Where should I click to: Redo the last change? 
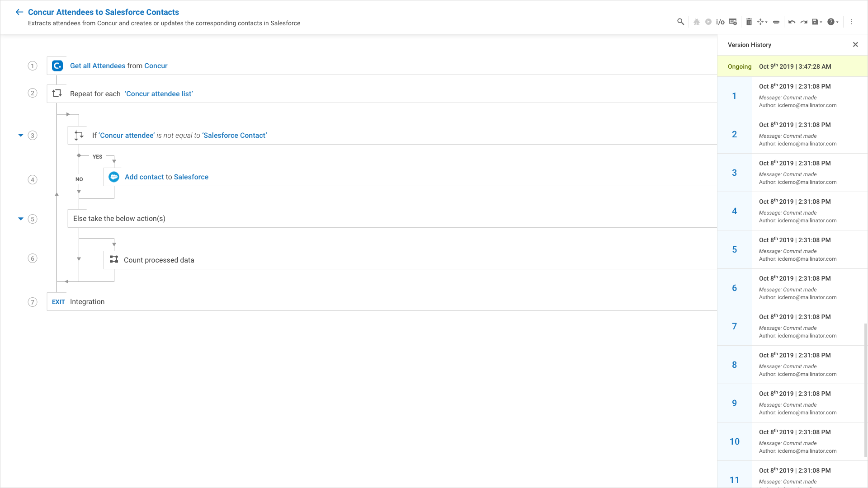804,22
